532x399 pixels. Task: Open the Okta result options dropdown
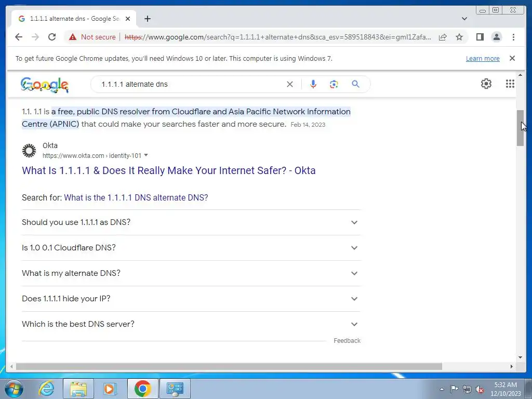[x=146, y=155]
